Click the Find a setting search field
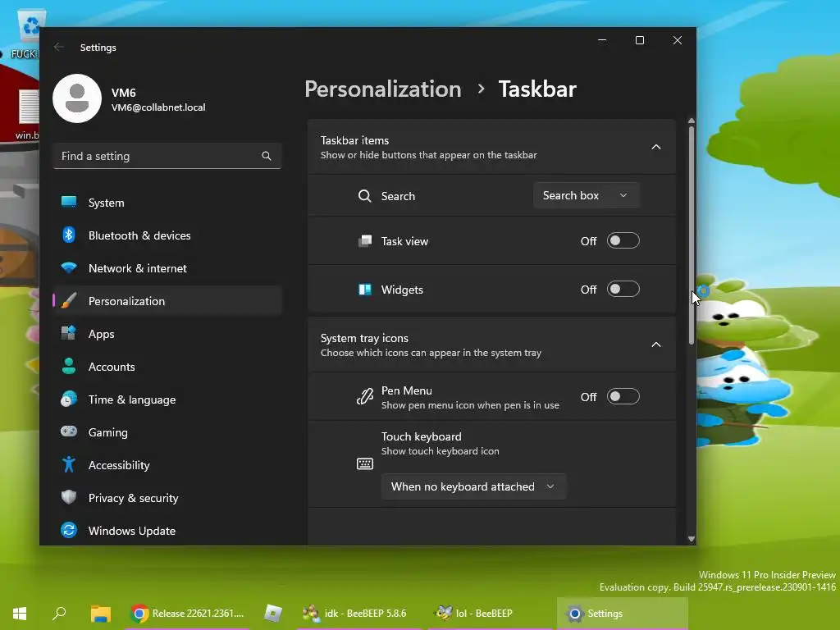The height and width of the screenshot is (630, 840). click(x=167, y=156)
